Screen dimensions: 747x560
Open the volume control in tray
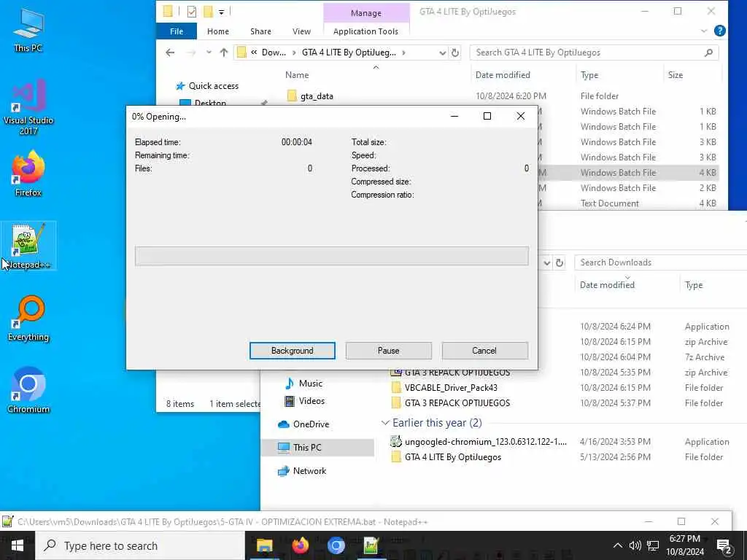635,545
